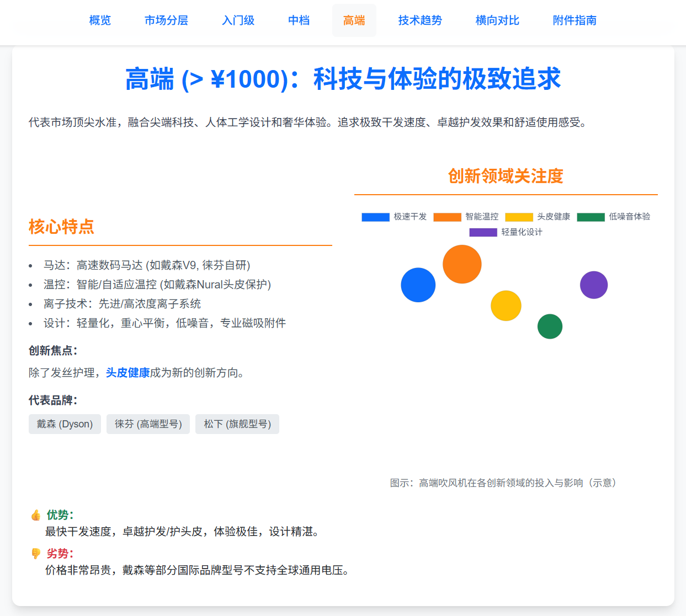The width and height of the screenshot is (686, 616).
Task: Go to the 入门级 section tab
Action: pyautogui.click(x=238, y=20)
